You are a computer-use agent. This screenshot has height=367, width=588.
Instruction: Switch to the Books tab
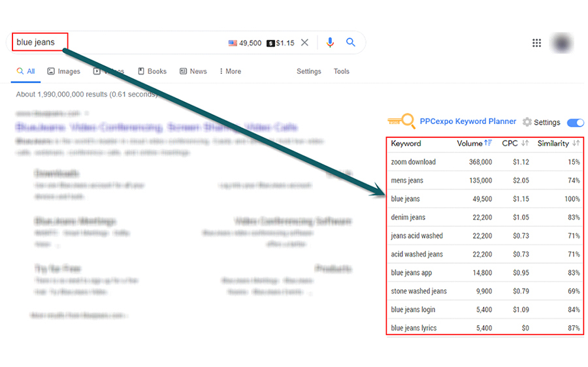(152, 71)
